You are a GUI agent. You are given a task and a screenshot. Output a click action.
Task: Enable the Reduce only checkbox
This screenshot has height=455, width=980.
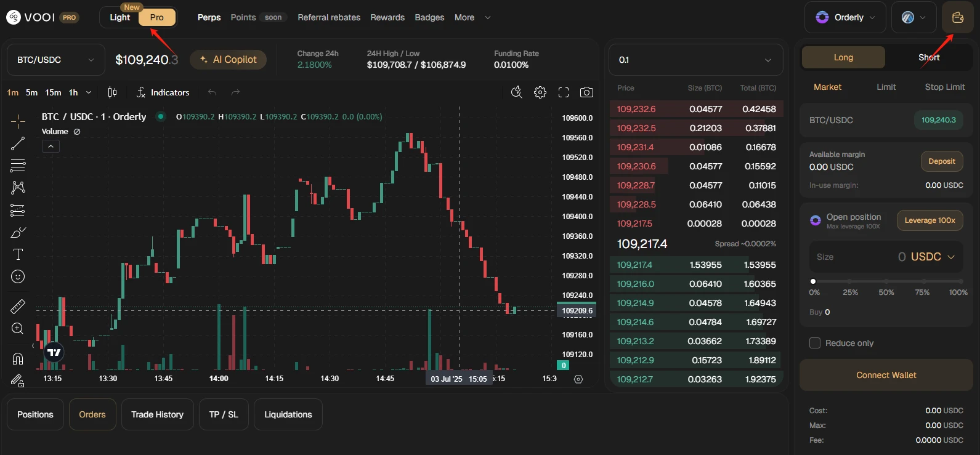pos(815,343)
